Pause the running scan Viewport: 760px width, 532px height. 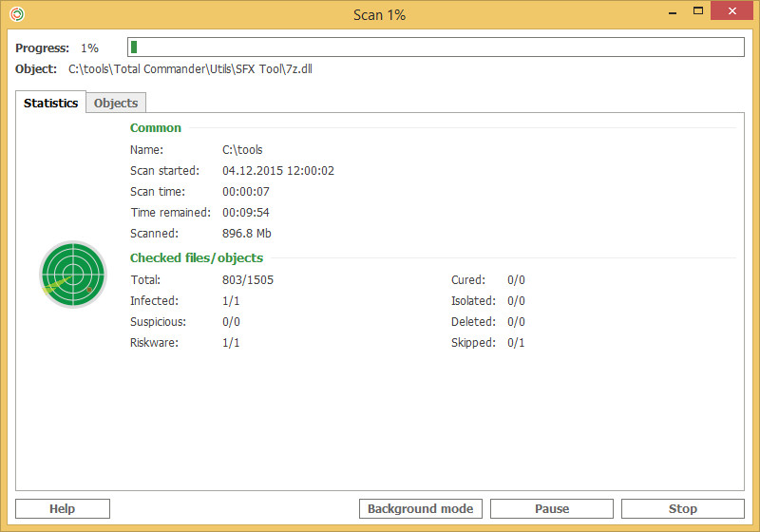552,509
